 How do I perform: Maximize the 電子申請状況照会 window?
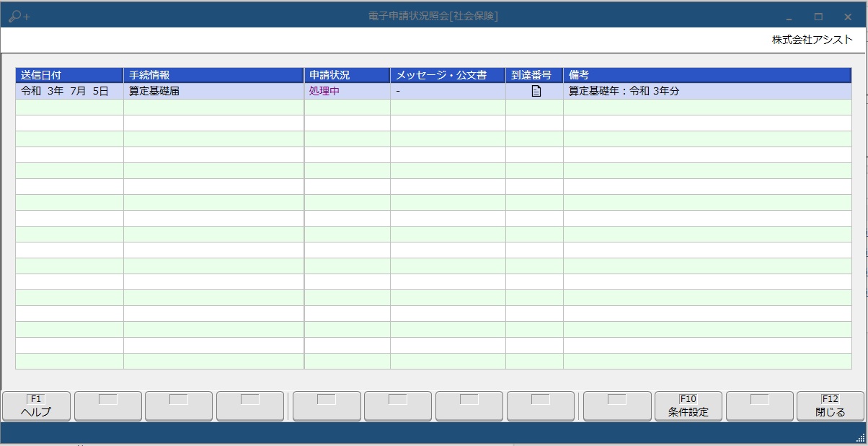(x=818, y=17)
